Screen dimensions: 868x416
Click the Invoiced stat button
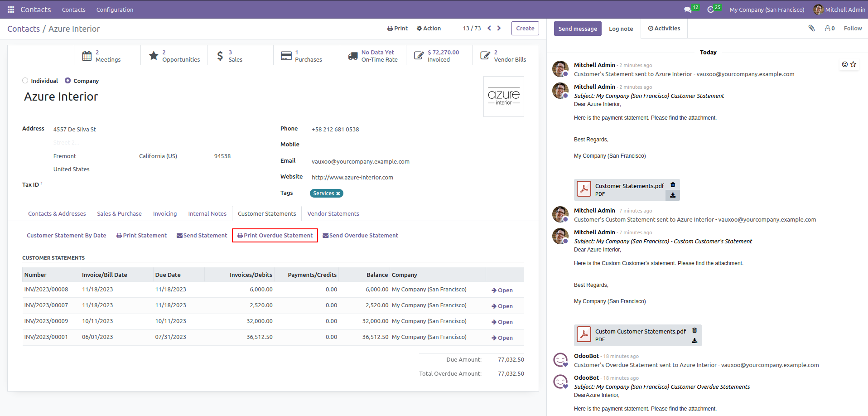pos(439,56)
